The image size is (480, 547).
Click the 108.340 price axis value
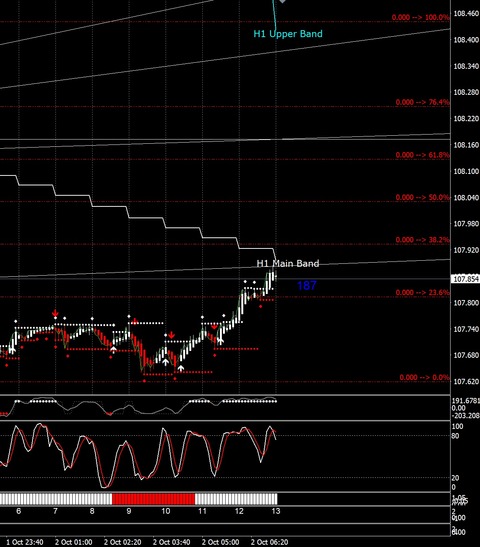pos(466,66)
